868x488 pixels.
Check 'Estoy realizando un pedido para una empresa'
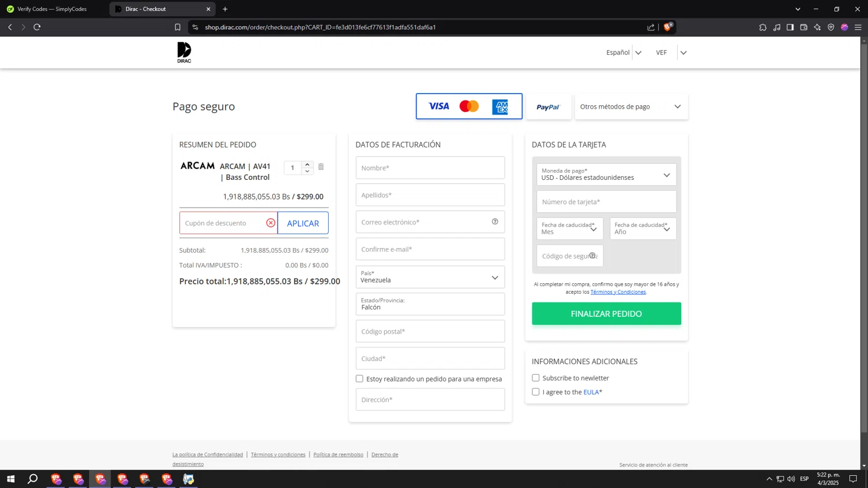click(359, 379)
